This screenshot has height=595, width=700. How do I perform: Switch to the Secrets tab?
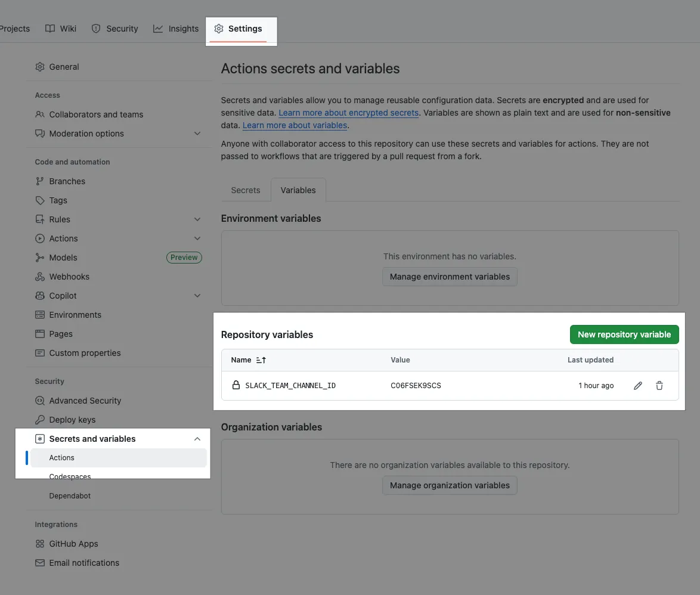(245, 190)
